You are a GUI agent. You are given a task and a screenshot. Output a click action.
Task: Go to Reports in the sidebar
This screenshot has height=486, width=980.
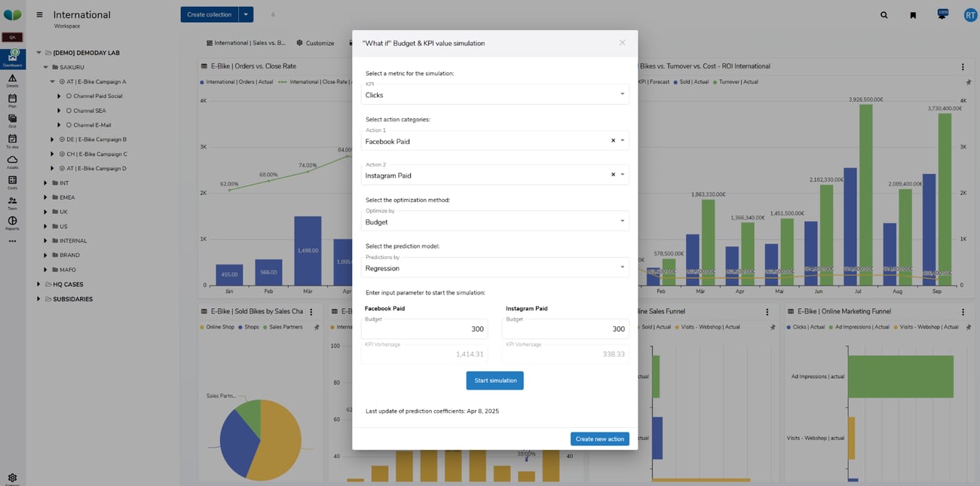12,222
